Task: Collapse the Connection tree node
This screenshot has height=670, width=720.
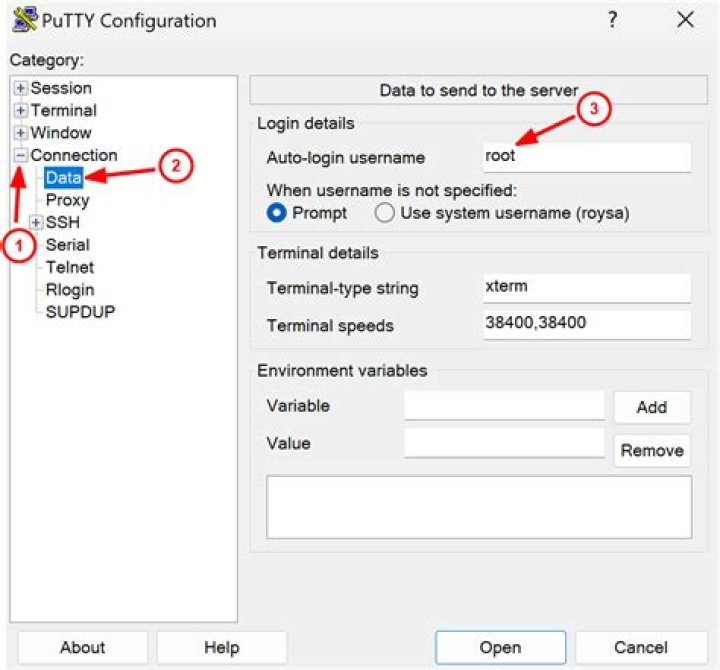Action: pos(20,156)
